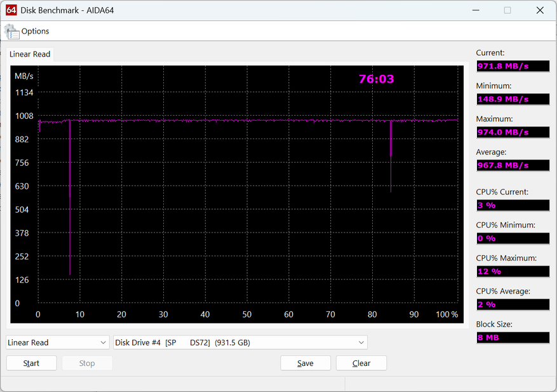Close the Disk Benchmark window

pyautogui.click(x=540, y=10)
